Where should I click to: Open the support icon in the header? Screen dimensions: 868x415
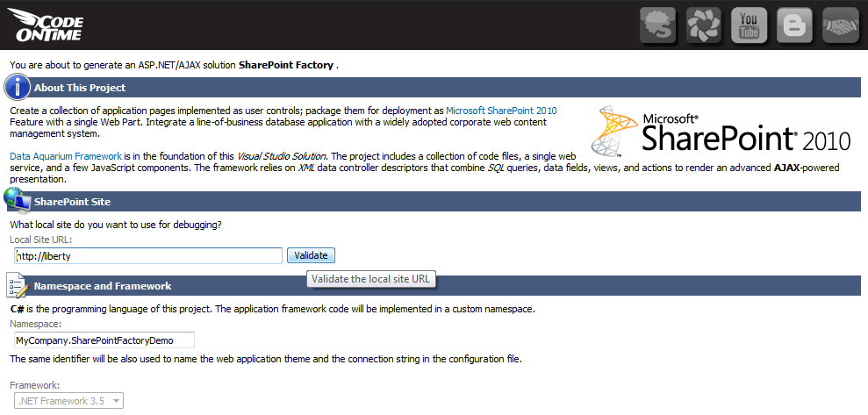(657, 25)
